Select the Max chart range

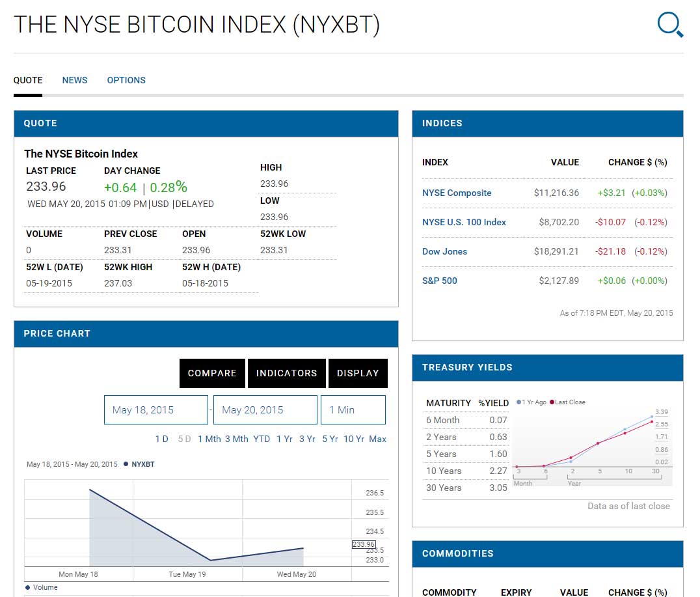point(378,439)
